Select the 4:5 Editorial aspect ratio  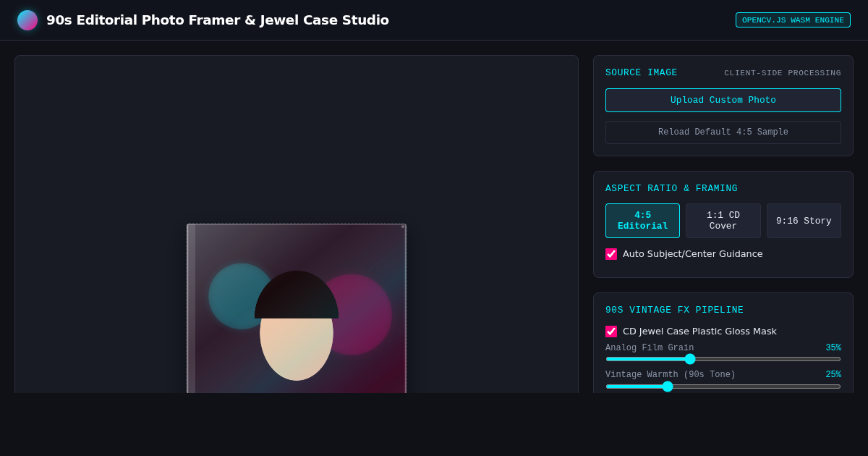[x=642, y=221]
